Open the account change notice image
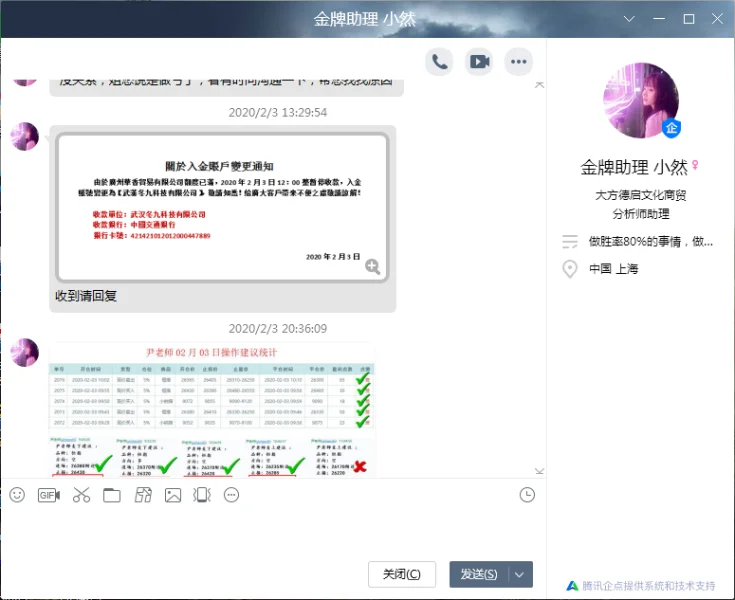735x600 pixels. [222, 208]
